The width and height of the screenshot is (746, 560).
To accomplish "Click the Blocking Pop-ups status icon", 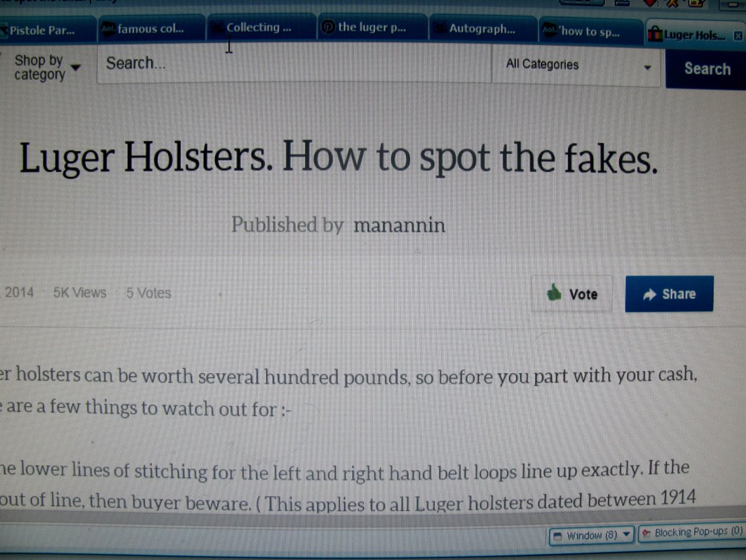I will 646,533.
